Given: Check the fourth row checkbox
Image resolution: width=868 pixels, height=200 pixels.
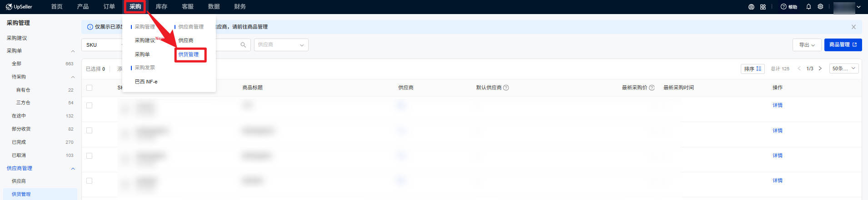Looking at the screenshot, I should pyautogui.click(x=89, y=180).
